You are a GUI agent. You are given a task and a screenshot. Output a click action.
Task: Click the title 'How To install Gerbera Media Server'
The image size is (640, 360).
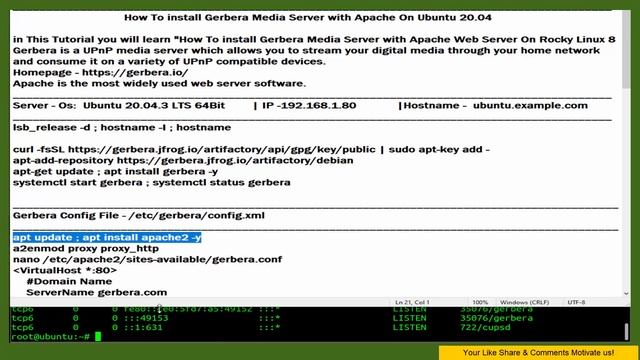(308, 18)
